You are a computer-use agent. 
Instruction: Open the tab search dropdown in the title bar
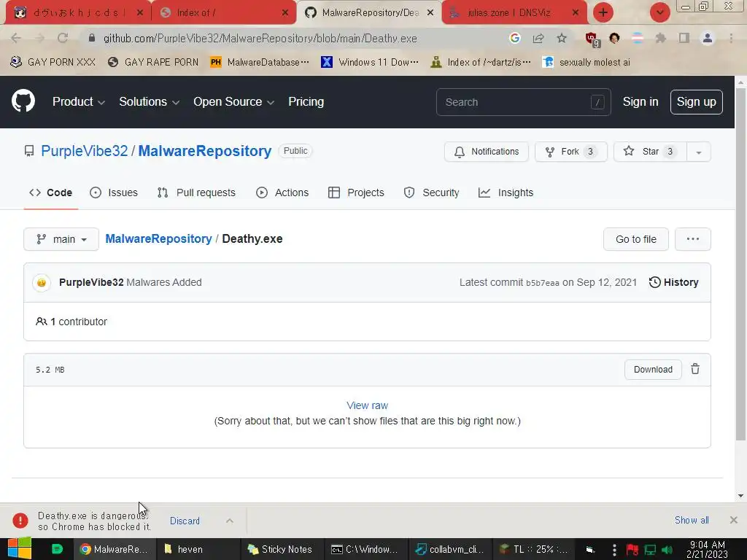(659, 12)
